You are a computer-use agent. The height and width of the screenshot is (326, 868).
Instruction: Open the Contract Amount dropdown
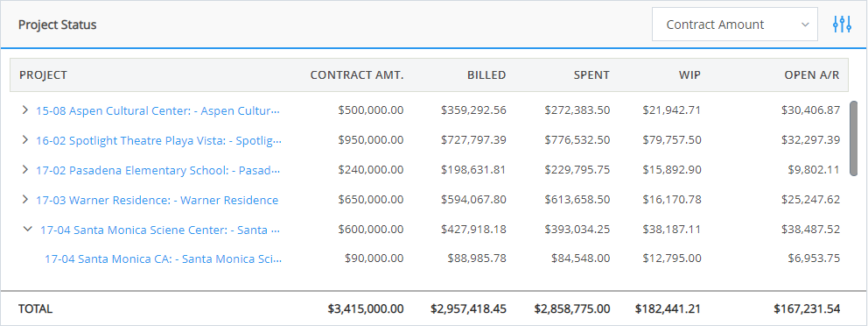click(735, 25)
